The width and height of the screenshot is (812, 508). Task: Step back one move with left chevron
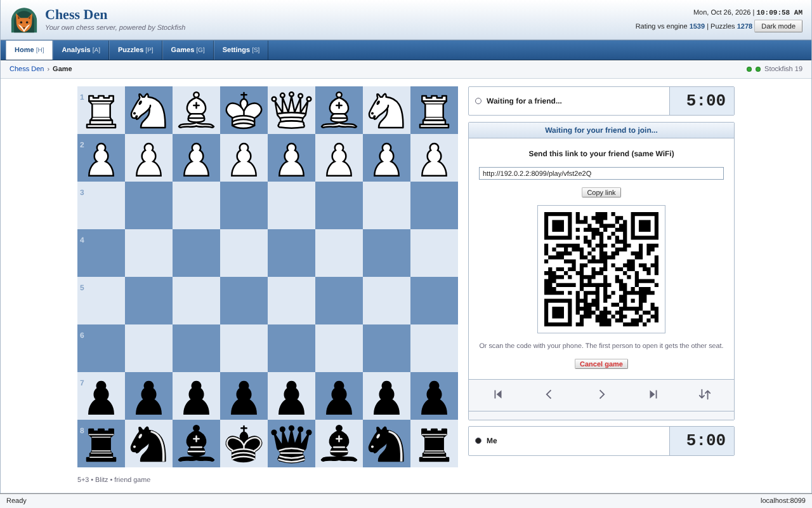tap(549, 394)
